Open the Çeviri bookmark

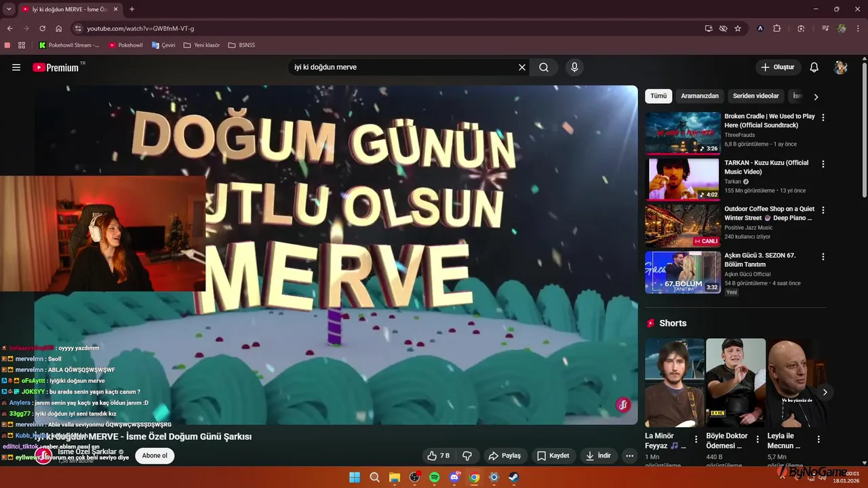(x=163, y=45)
